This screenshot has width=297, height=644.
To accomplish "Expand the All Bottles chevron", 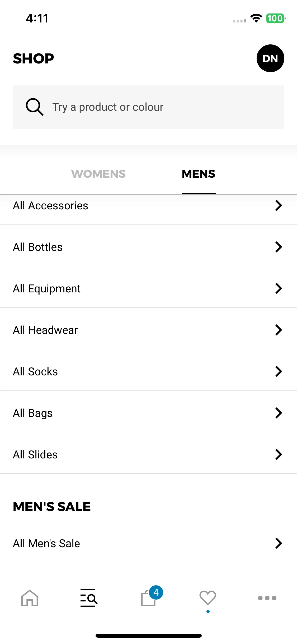I will tap(279, 247).
